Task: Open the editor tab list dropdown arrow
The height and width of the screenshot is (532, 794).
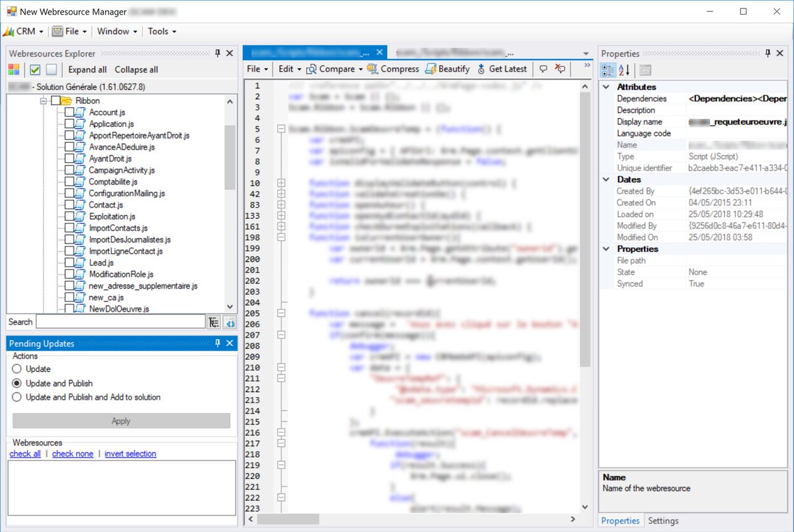Action: (x=586, y=54)
